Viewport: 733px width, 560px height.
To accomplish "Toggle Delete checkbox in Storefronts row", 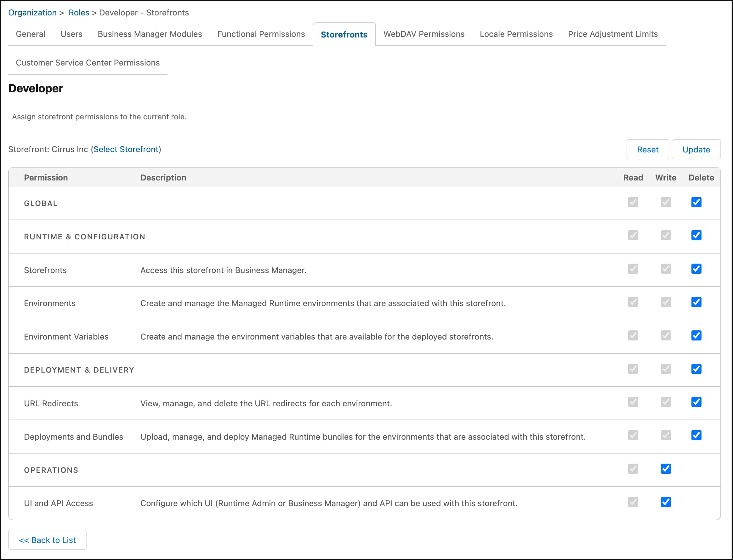I will coord(696,269).
